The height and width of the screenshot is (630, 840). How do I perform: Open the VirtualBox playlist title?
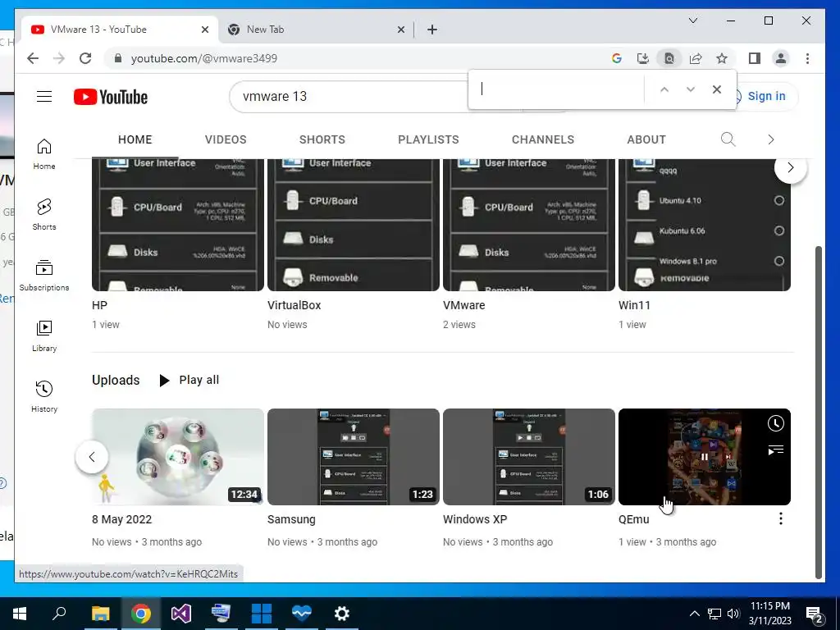coord(294,305)
